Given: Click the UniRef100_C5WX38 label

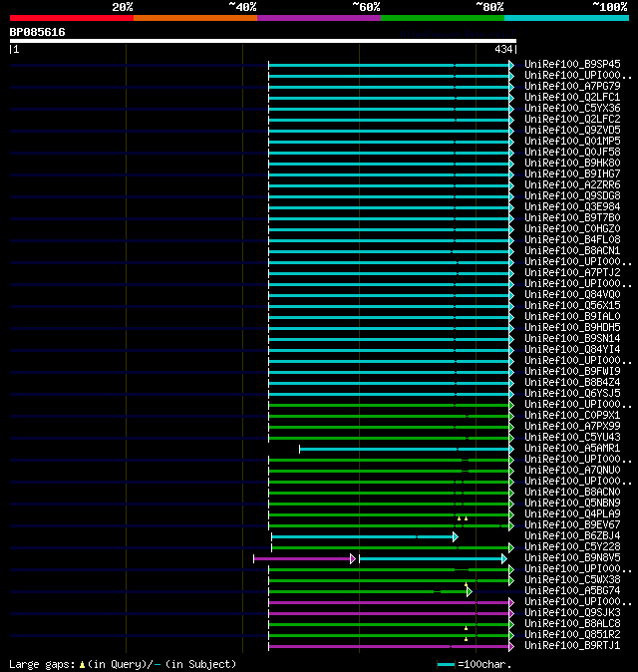Looking at the screenshot, I should coord(572,580).
